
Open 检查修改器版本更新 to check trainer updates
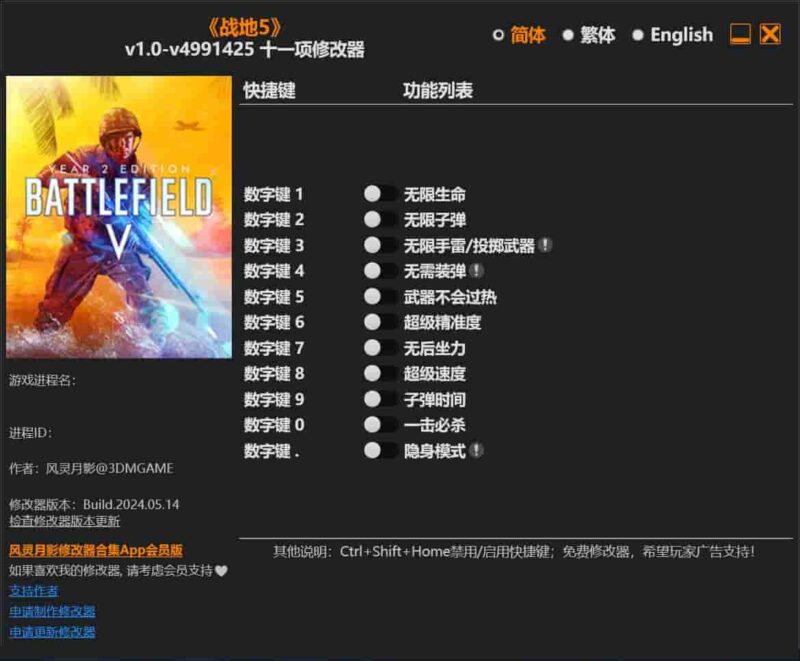63,524
